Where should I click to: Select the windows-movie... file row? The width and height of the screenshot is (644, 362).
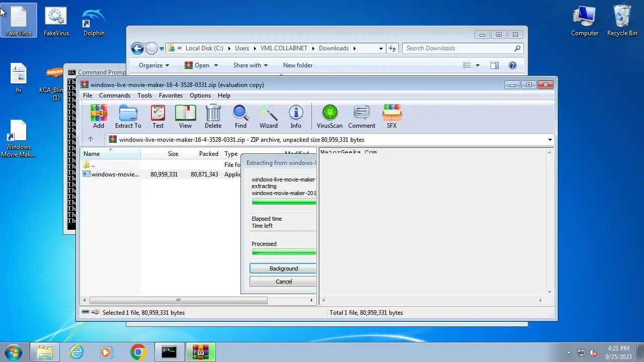(160, 174)
